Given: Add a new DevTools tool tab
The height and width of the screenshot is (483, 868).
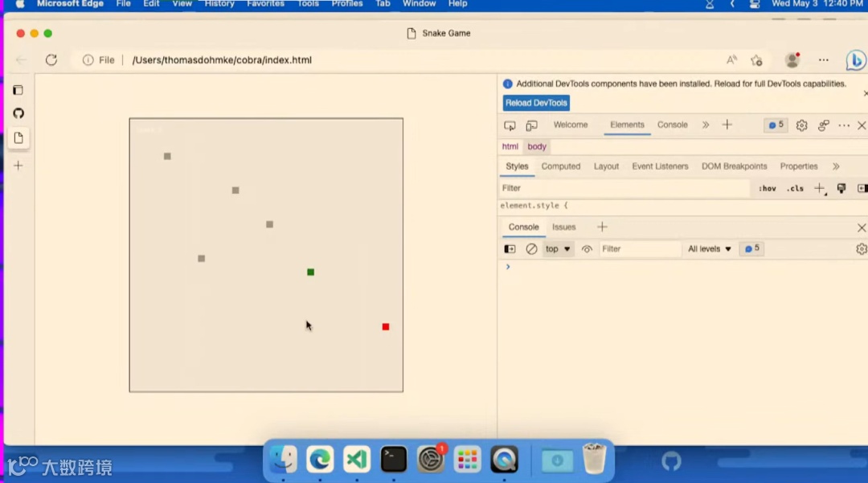Looking at the screenshot, I should coord(727,125).
